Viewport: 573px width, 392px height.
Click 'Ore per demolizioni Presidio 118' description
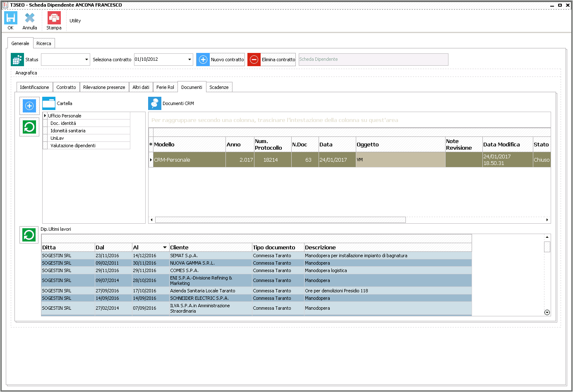pyautogui.click(x=336, y=291)
